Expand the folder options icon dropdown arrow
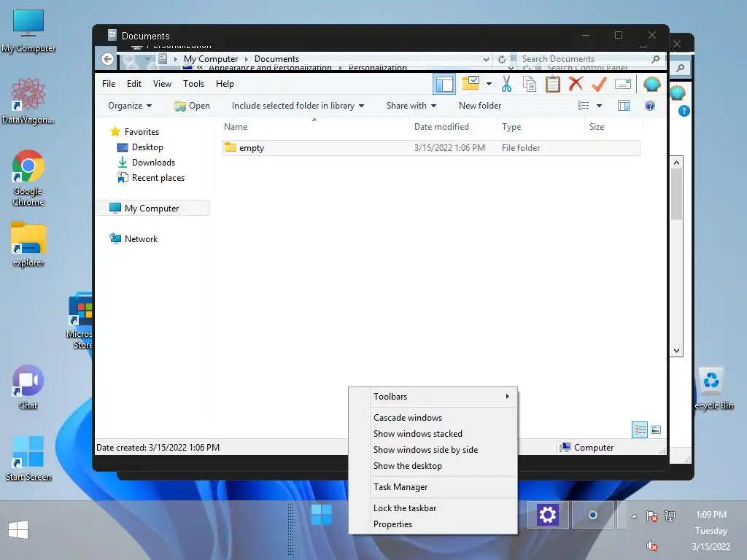Viewport: 747px width, 560px height. tap(489, 85)
